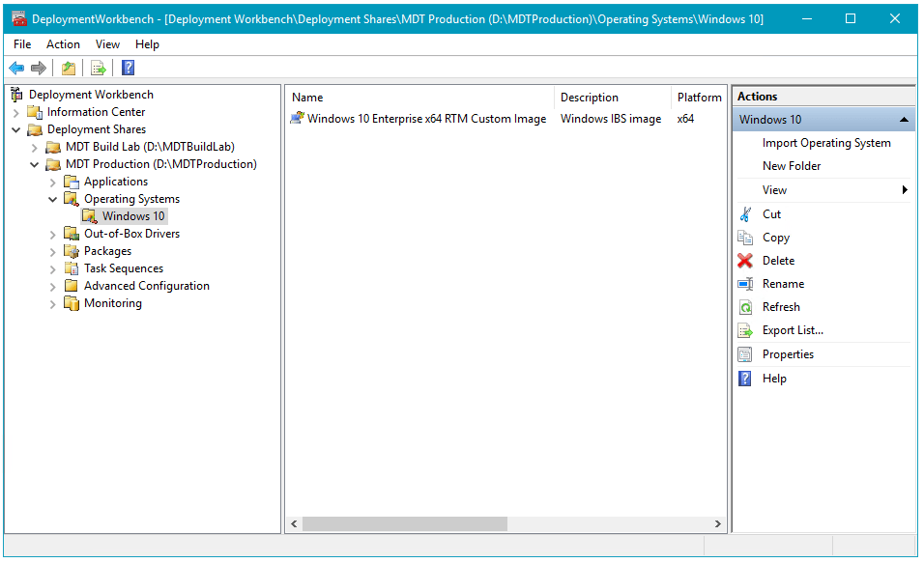Collapse the Windows 10 section in Actions pane
The image size is (924, 563).
pos(903,119)
